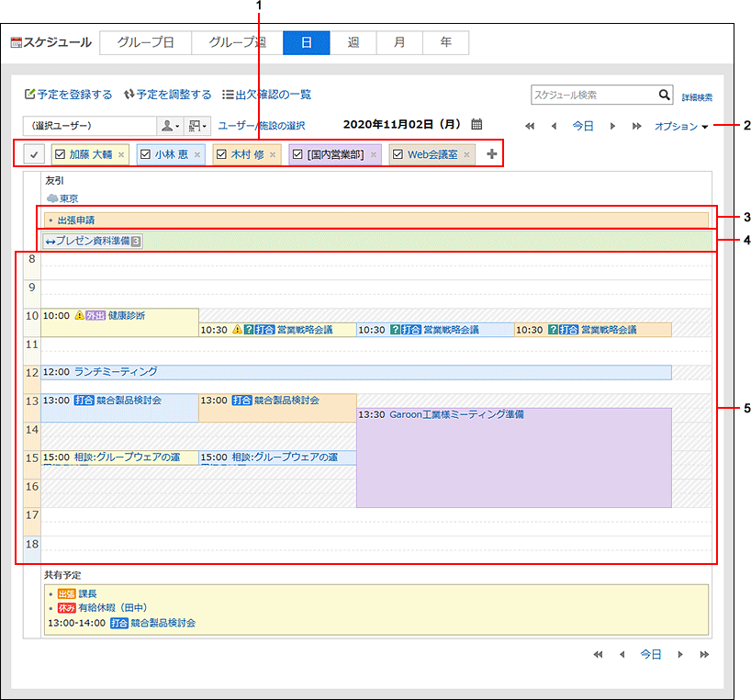
Task: Jump forward with top double-right arrow
Action: click(x=636, y=127)
